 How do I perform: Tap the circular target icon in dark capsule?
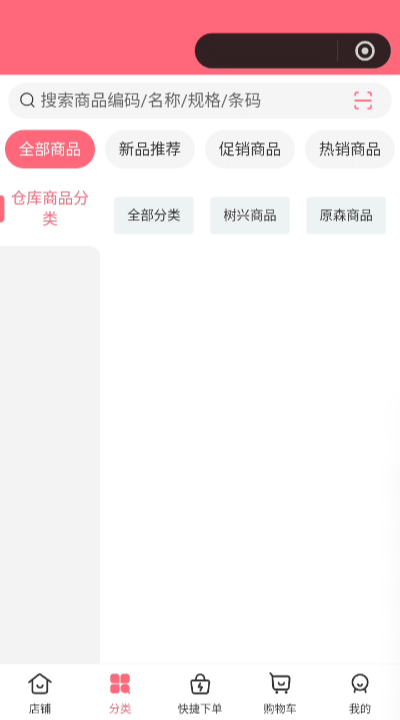tap(365, 51)
